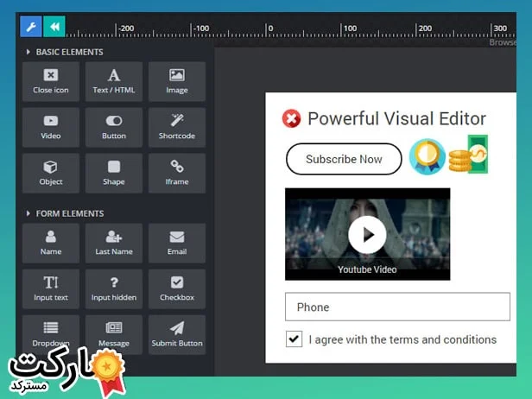Click the Subscribe Now button
The width and height of the screenshot is (532, 399).
[344, 159]
